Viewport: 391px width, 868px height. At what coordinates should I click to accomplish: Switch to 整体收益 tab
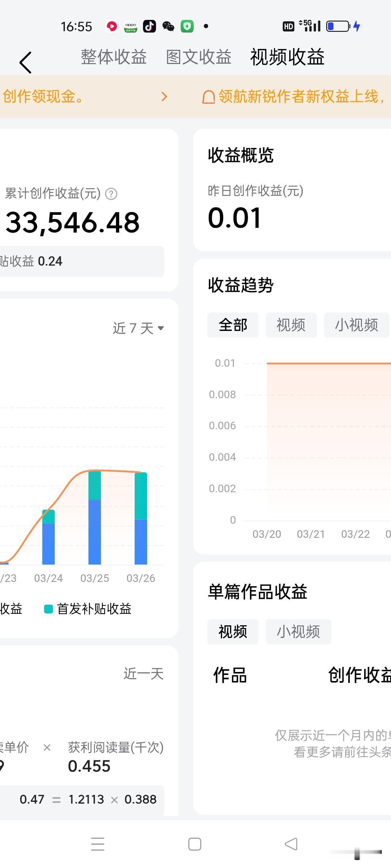114,57
